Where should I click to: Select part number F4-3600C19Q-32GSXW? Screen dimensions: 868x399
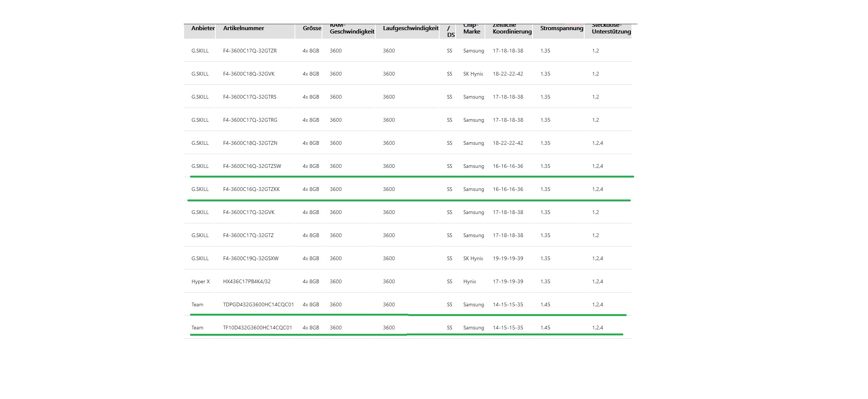251,258
